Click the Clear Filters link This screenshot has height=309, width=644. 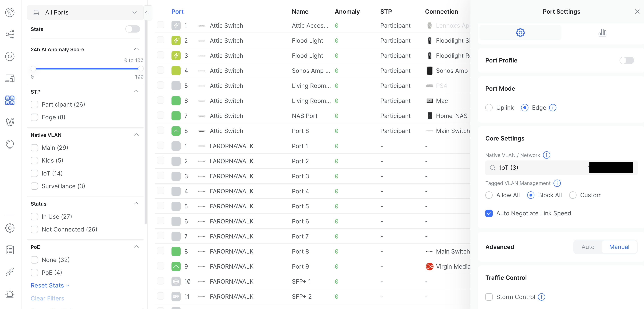[x=48, y=298]
